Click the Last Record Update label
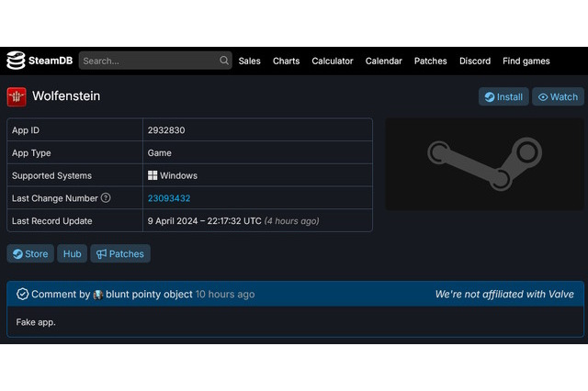 coord(51,221)
